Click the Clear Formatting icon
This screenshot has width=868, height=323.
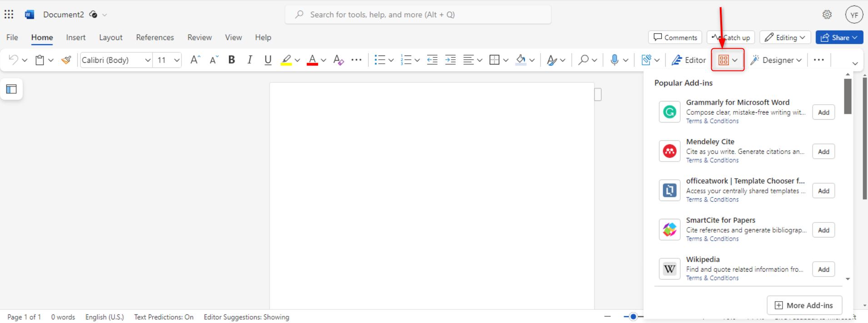point(338,60)
